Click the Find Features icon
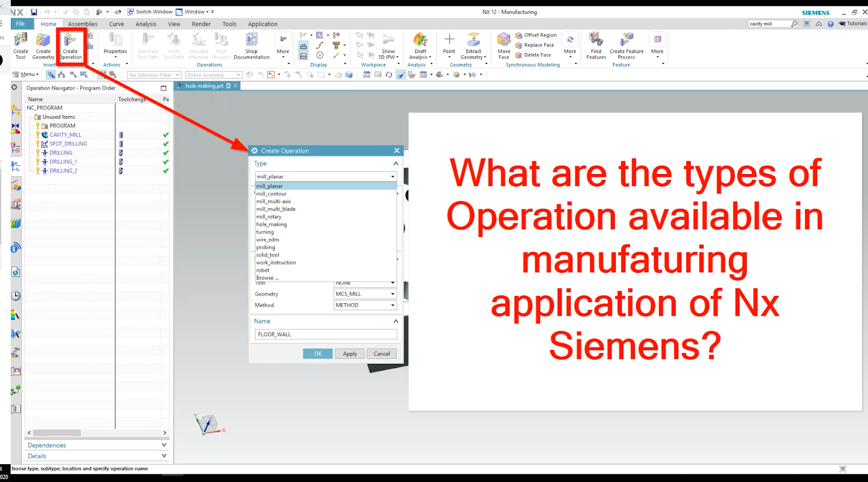This screenshot has height=482, width=868. [596, 46]
